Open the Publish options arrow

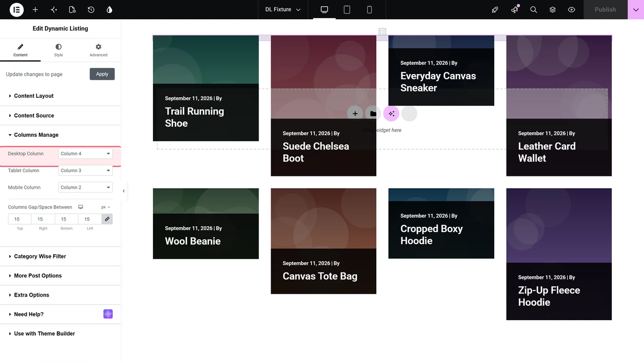pyautogui.click(x=636, y=10)
